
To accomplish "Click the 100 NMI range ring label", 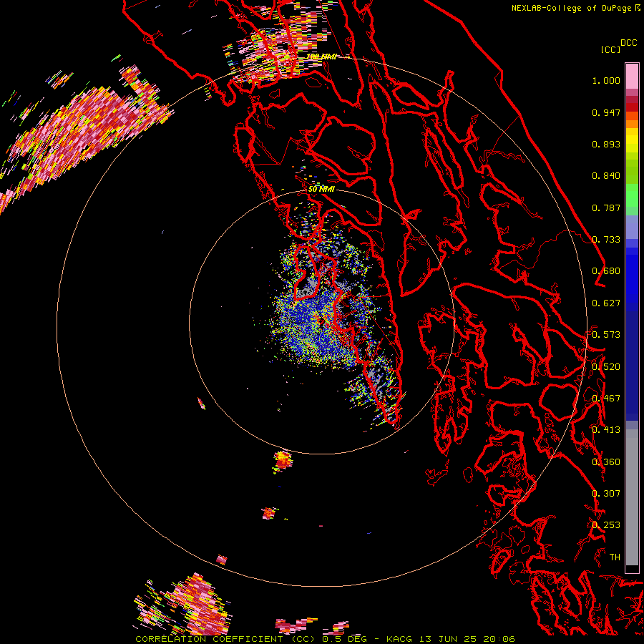I will point(322,57).
